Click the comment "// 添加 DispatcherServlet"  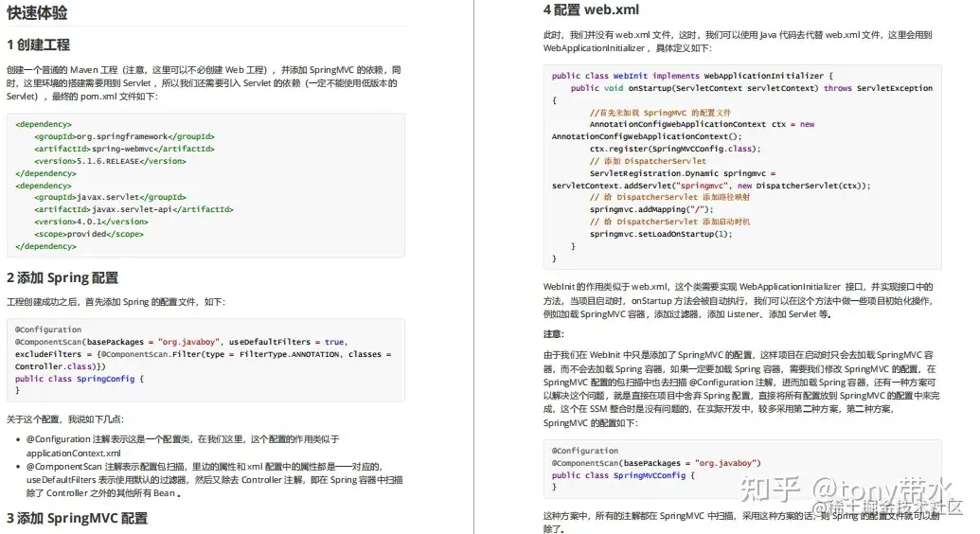648,161
